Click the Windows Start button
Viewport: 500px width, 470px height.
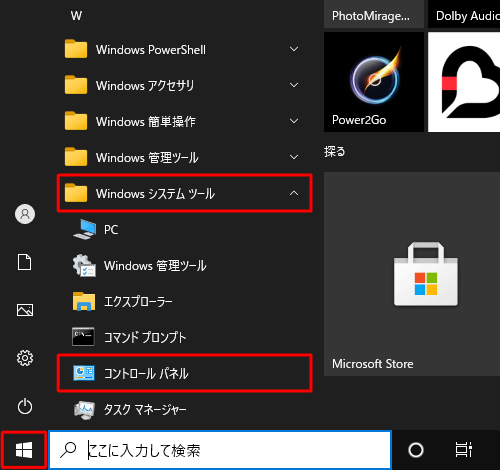coord(24,450)
